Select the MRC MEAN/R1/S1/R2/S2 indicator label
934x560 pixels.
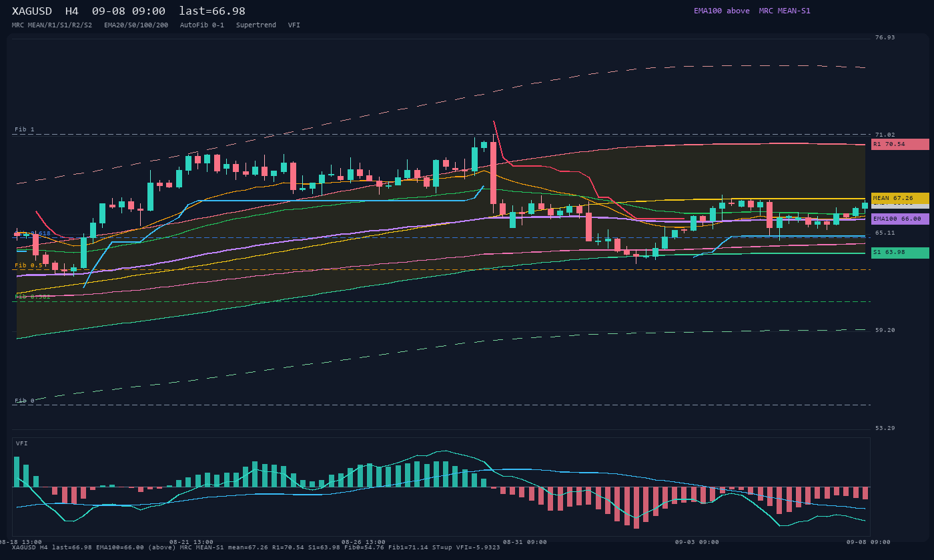point(52,25)
